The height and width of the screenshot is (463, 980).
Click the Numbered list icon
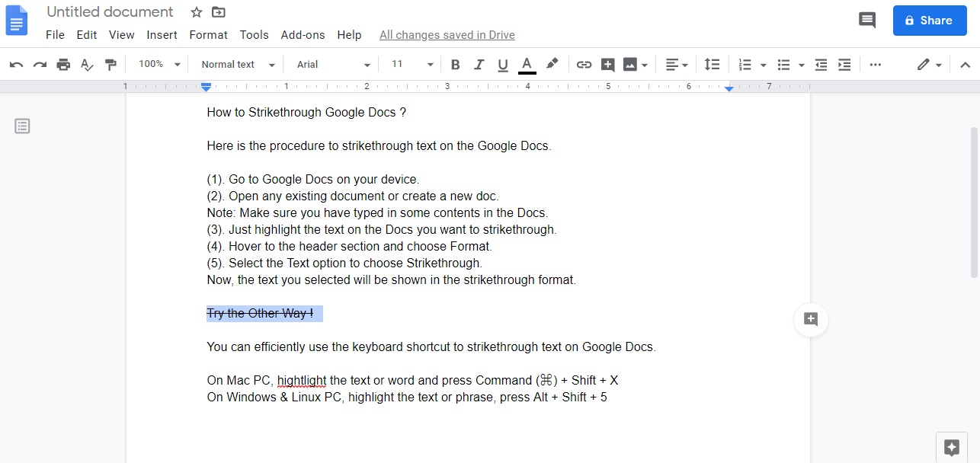pos(745,65)
